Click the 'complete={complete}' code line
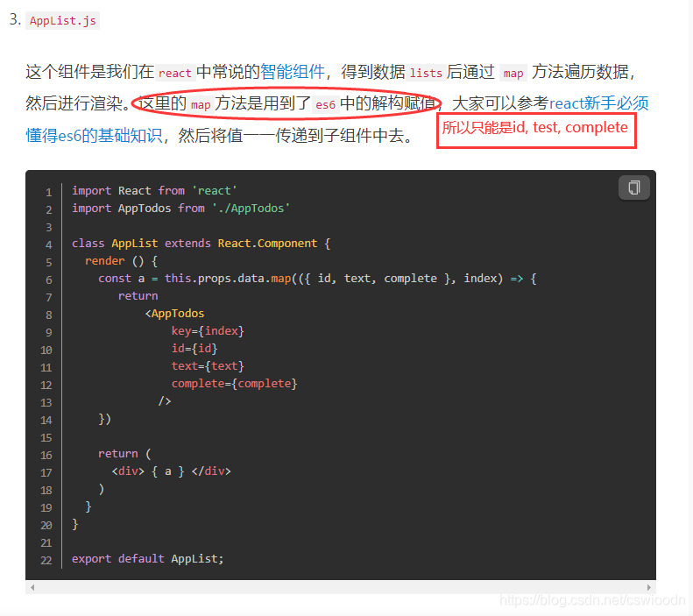The width and height of the screenshot is (693, 616). (234, 384)
